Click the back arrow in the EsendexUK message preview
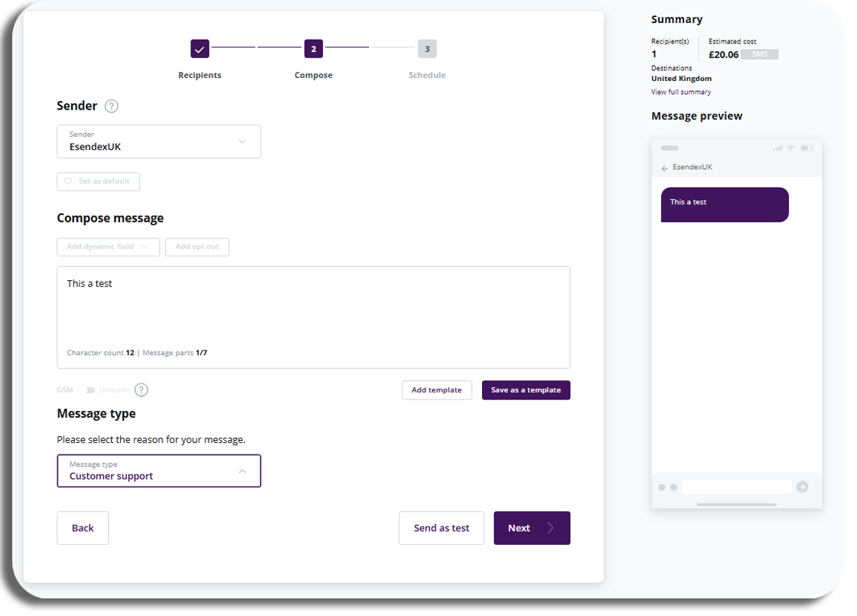Image resolution: width=857 pixels, height=616 pixels. tap(664, 167)
